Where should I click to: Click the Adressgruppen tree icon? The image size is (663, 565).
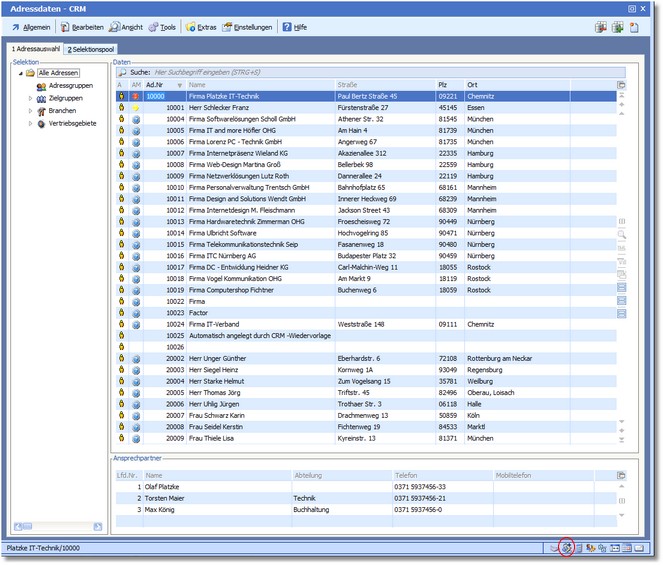tap(41, 87)
